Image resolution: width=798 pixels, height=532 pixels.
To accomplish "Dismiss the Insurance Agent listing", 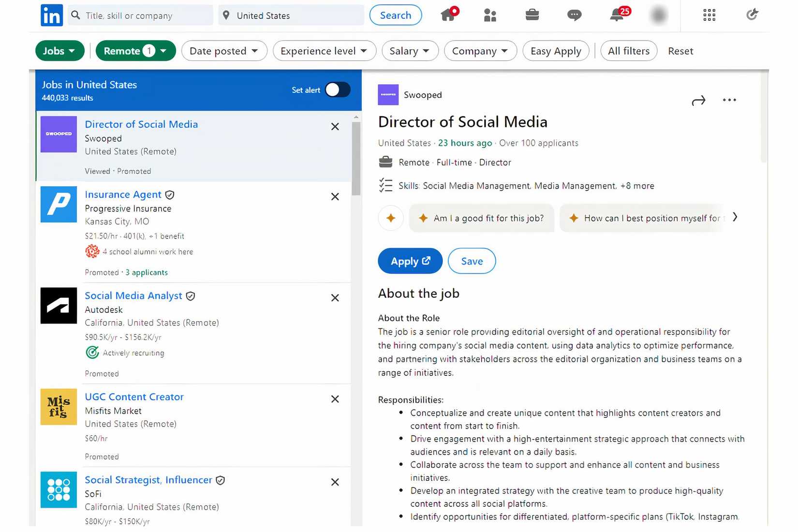I will pos(335,197).
